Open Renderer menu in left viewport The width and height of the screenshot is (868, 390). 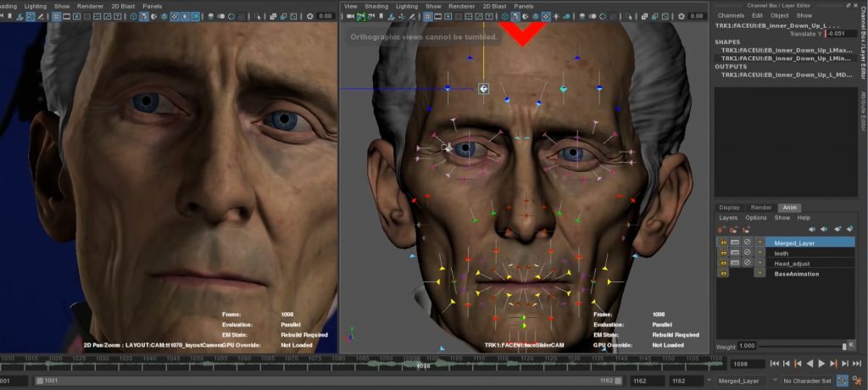pos(90,6)
